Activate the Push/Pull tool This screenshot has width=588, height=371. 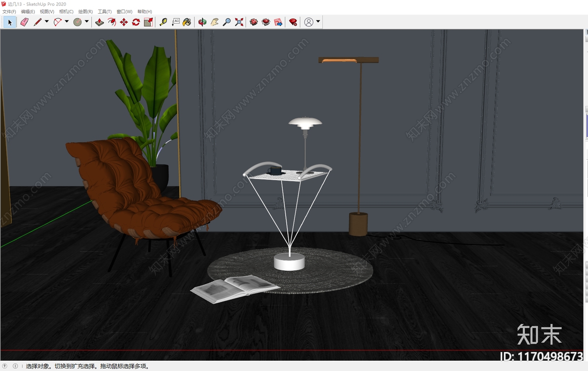tap(99, 22)
